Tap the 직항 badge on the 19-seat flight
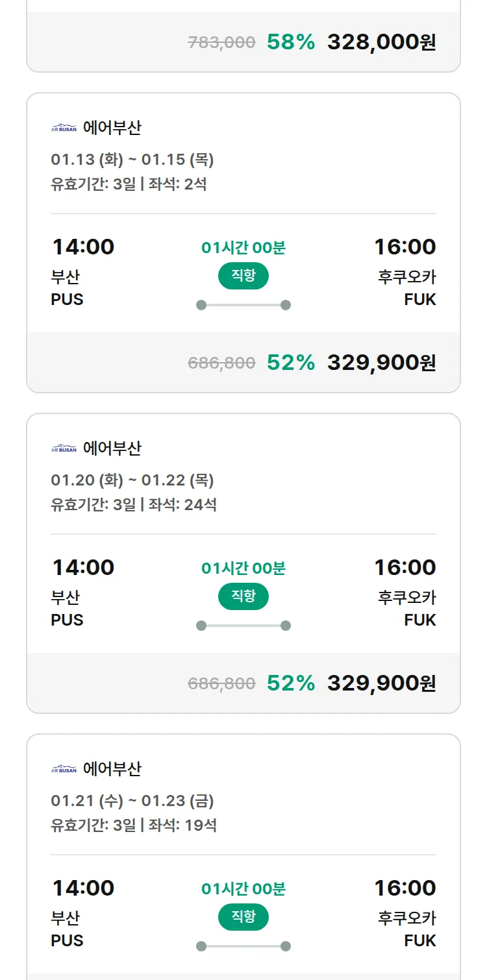487x980 pixels. point(243,917)
